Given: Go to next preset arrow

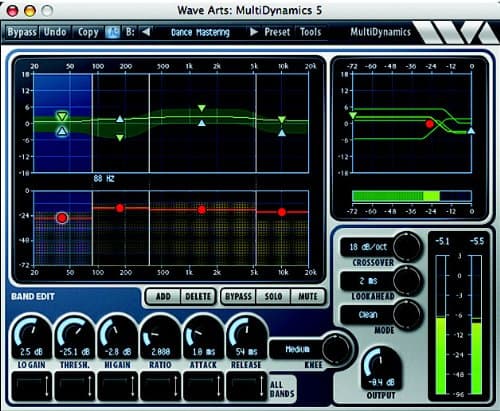Looking at the screenshot, I should (254, 32).
